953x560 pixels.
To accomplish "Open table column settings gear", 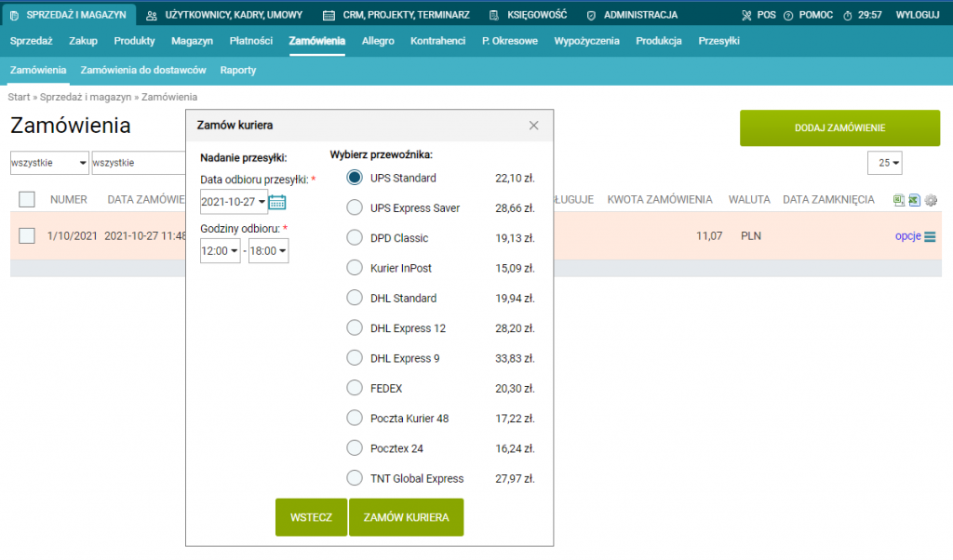I will point(930,200).
